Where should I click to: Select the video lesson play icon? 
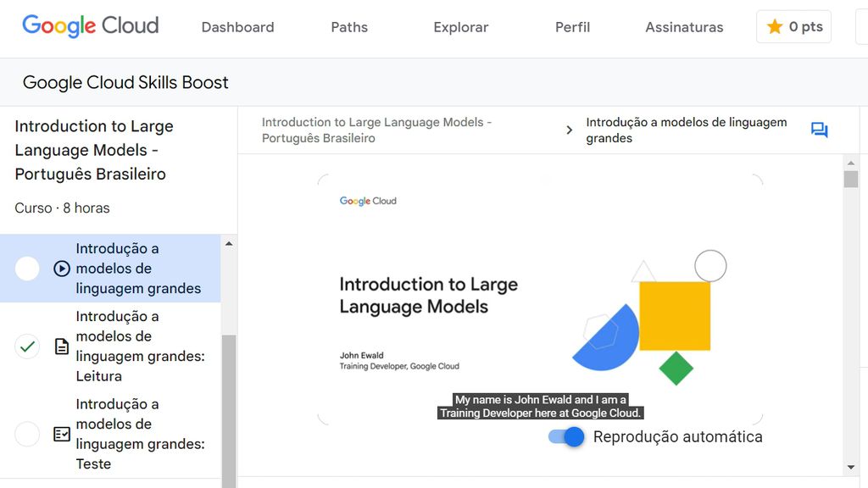tap(61, 269)
